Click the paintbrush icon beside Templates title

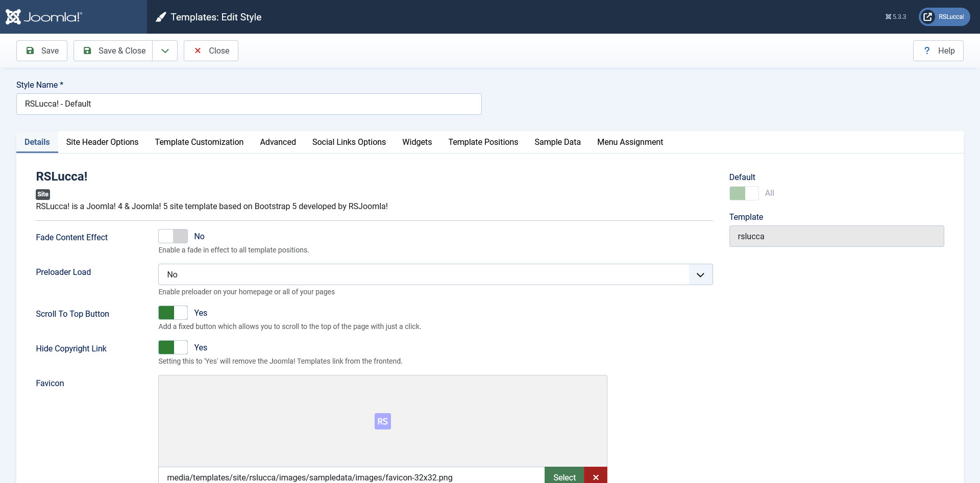(x=161, y=17)
